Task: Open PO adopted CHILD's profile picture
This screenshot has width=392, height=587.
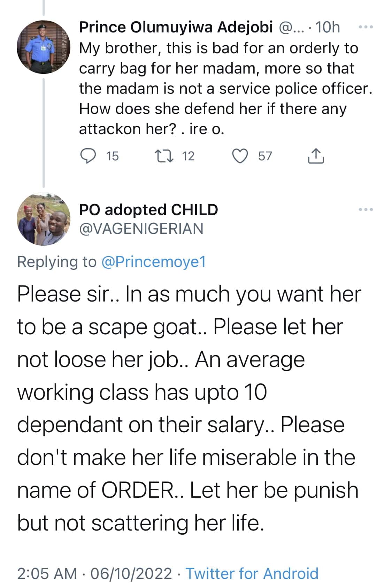Action: [44, 219]
